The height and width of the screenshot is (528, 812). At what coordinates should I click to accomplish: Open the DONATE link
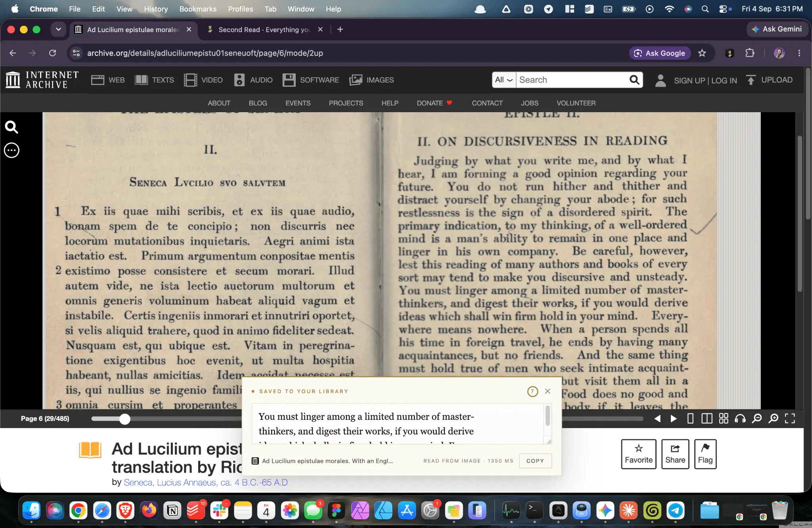click(434, 103)
